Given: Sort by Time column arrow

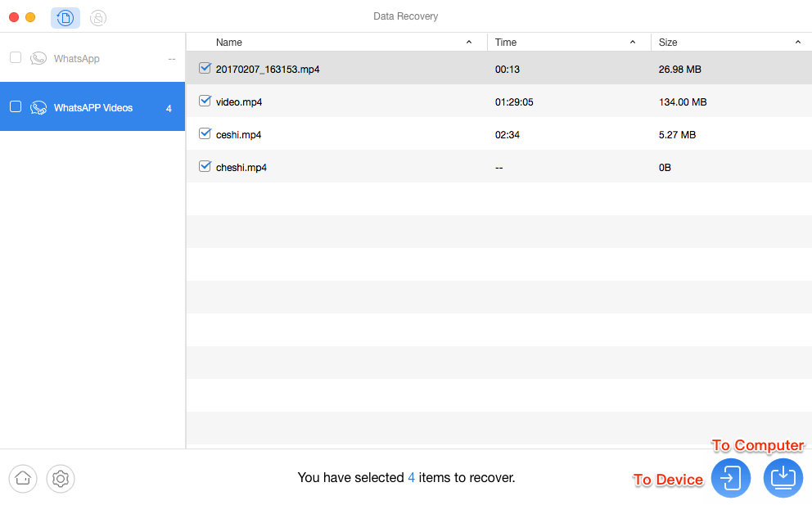Looking at the screenshot, I should click(x=633, y=42).
